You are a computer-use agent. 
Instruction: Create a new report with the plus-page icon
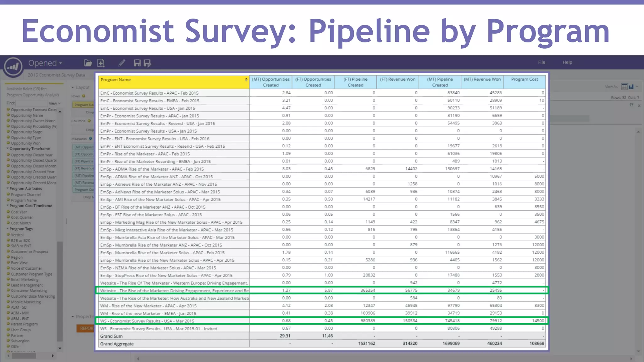click(x=101, y=63)
